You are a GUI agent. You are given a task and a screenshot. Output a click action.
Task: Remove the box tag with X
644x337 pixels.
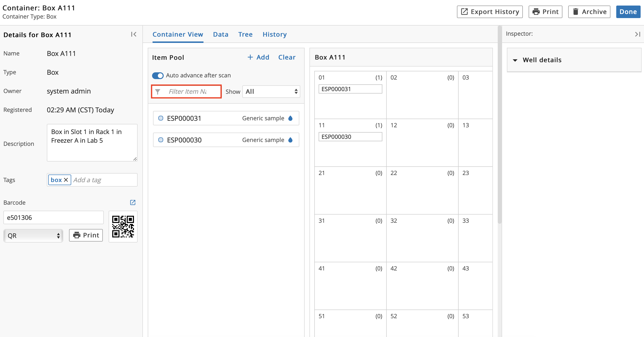point(66,180)
